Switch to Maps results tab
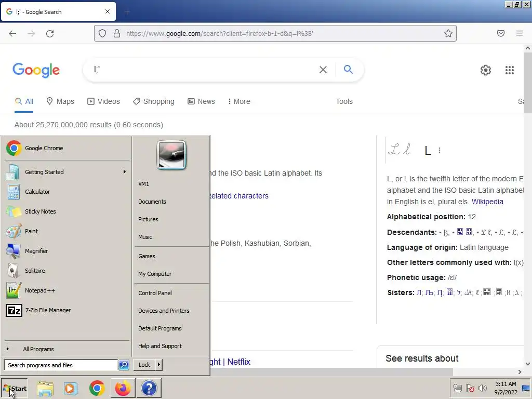 tap(60, 101)
